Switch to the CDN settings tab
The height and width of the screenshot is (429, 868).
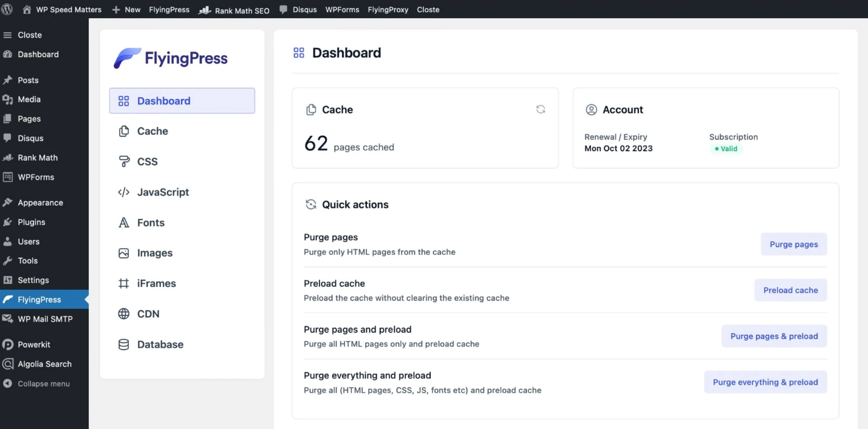point(182,314)
